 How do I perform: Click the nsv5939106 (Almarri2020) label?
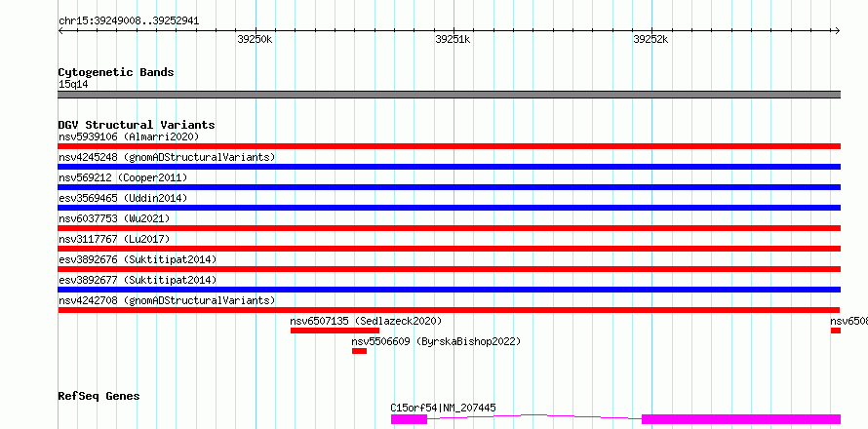(129, 136)
